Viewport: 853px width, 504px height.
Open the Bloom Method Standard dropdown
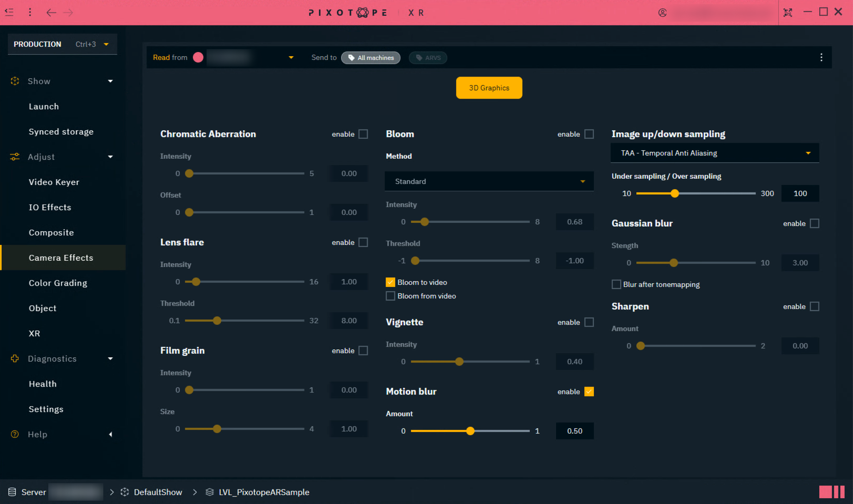pos(489,182)
